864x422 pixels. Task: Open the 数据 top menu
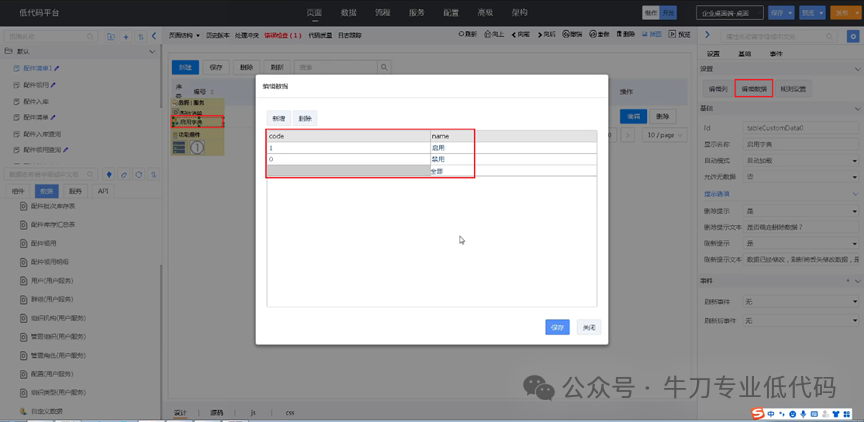348,12
